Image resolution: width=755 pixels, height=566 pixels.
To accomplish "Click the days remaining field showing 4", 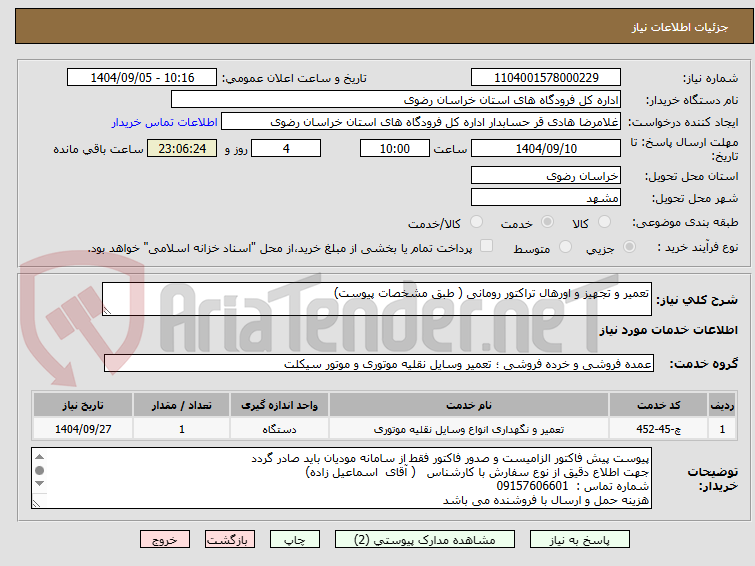I will coord(286,148).
